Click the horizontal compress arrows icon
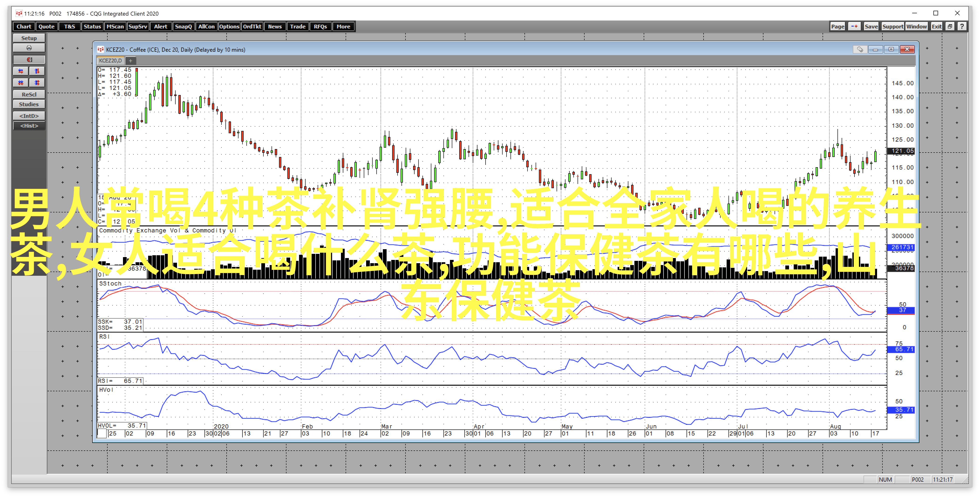 click(x=21, y=83)
